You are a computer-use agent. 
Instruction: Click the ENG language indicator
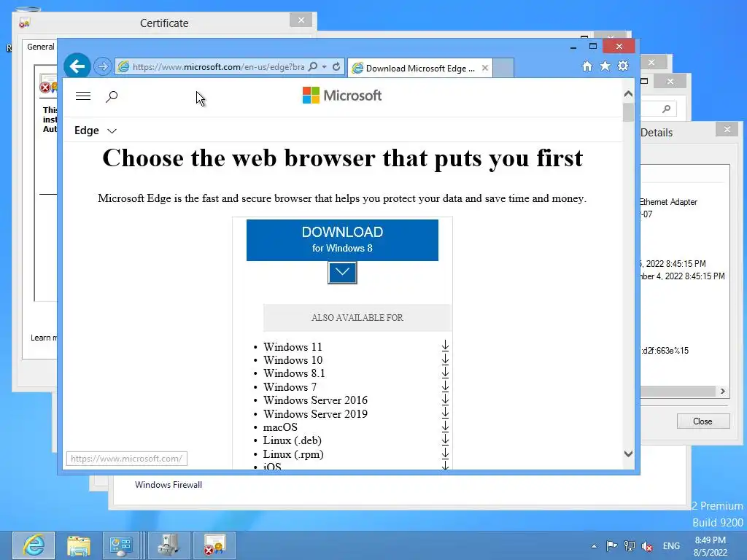pyautogui.click(x=671, y=546)
